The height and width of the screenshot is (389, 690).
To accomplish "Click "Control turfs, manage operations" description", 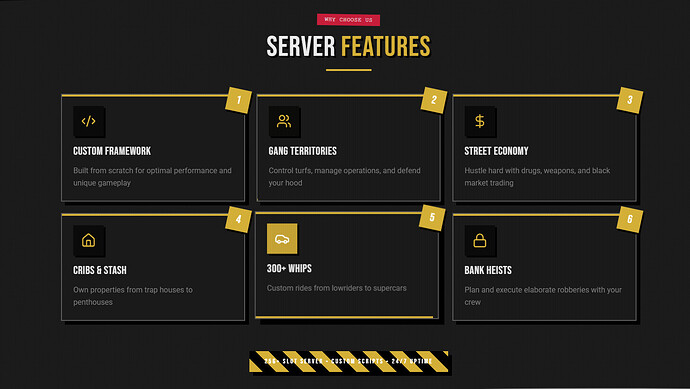I will (345, 176).
